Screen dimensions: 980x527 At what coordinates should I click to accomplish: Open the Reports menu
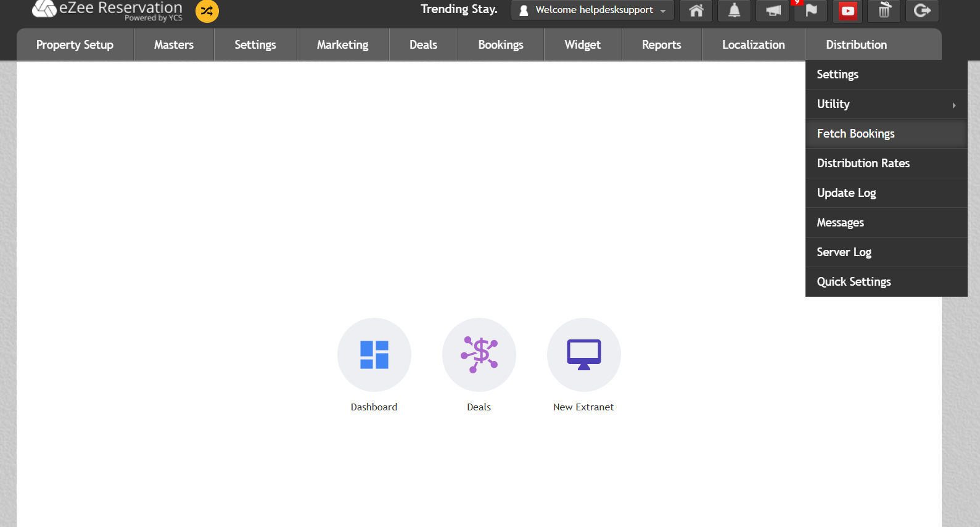662,44
